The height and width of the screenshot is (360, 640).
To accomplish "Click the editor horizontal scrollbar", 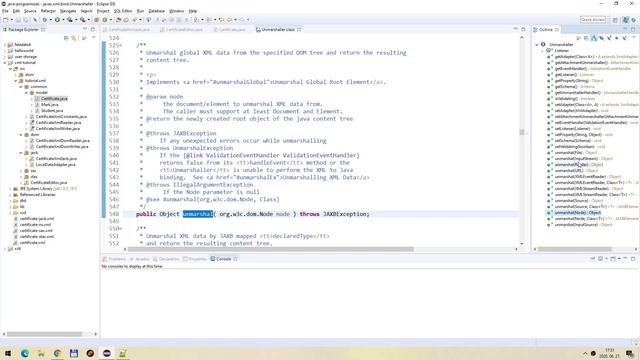I will tap(271, 249).
